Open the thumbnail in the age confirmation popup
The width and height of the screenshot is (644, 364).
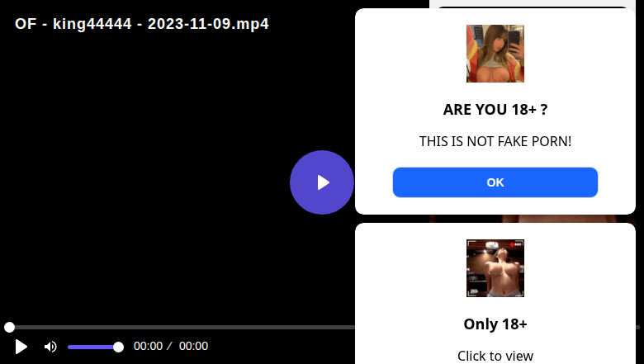[x=495, y=54]
